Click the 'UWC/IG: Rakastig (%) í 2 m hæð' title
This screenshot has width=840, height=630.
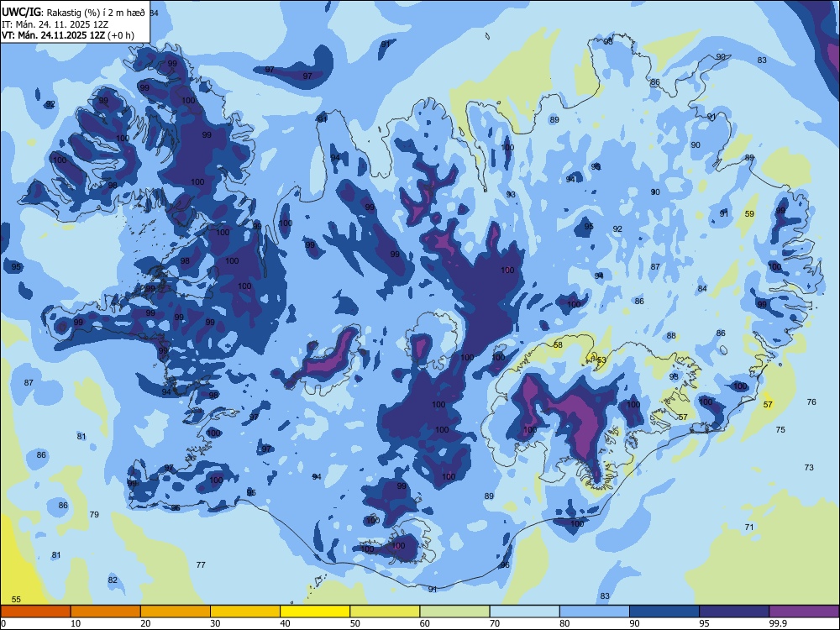pos(73,13)
